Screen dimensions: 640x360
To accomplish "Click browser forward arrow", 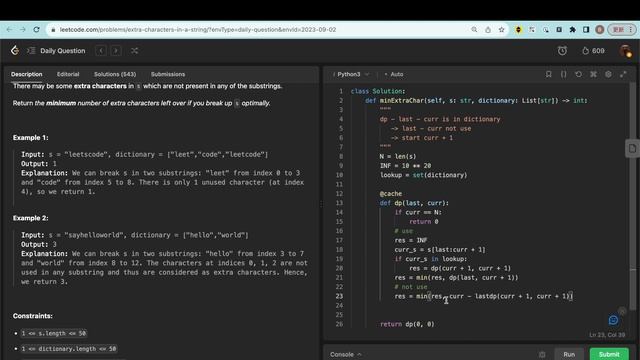I will pyautogui.click(x=23, y=29).
